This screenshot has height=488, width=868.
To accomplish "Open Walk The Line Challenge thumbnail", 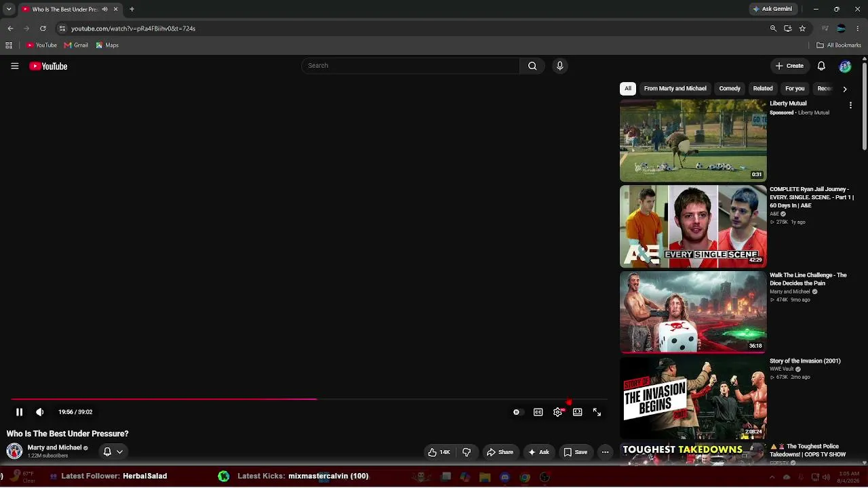I will [x=693, y=312].
